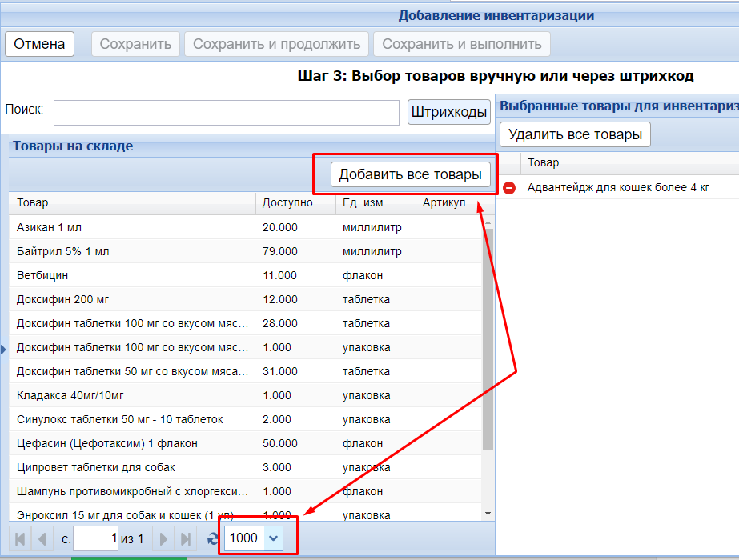The image size is (739, 560).
Task: Open the page size dropdown showing 1000
Action: tap(274, 538)
